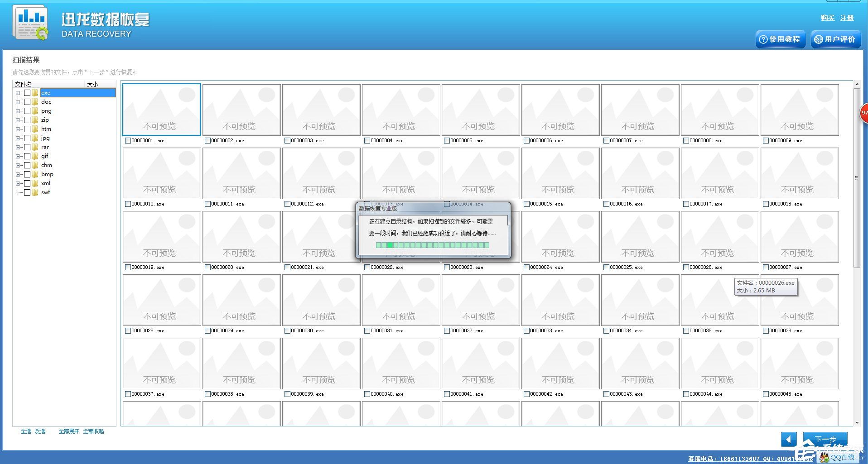Click the jpg folder icon in tree
This screenshot has width=868, height=464.
[35, 138]
